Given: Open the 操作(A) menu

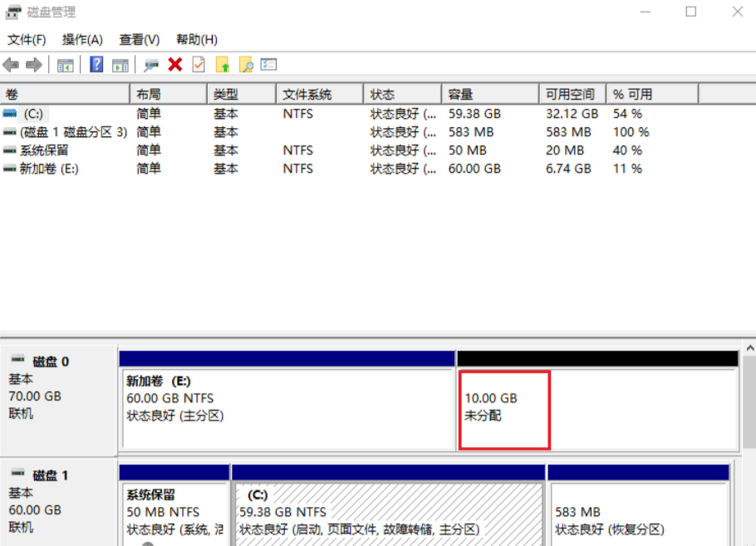Looking at the screenshot, I should click(82, 39).
